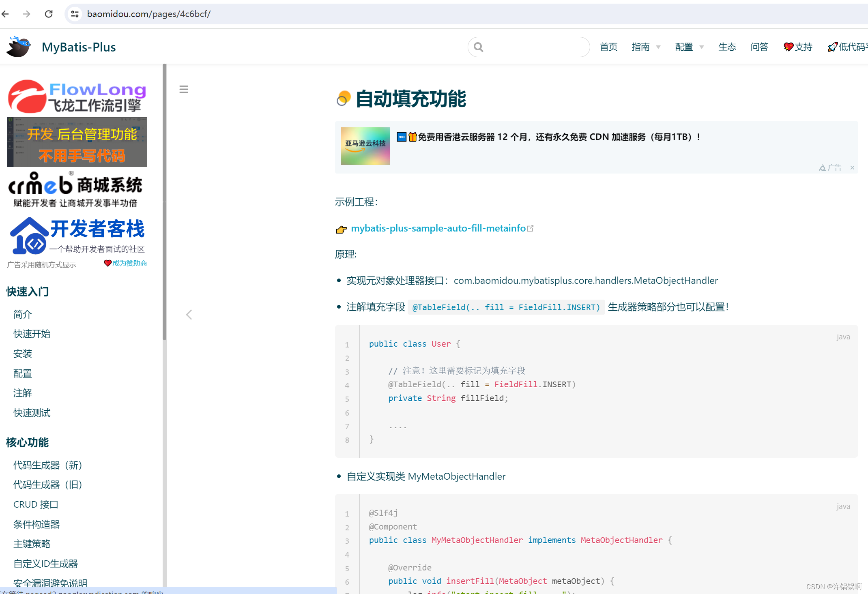This screenshot has width=868, height=594.
Task: Click the insertFill method signature line
Action: (501, 581)
